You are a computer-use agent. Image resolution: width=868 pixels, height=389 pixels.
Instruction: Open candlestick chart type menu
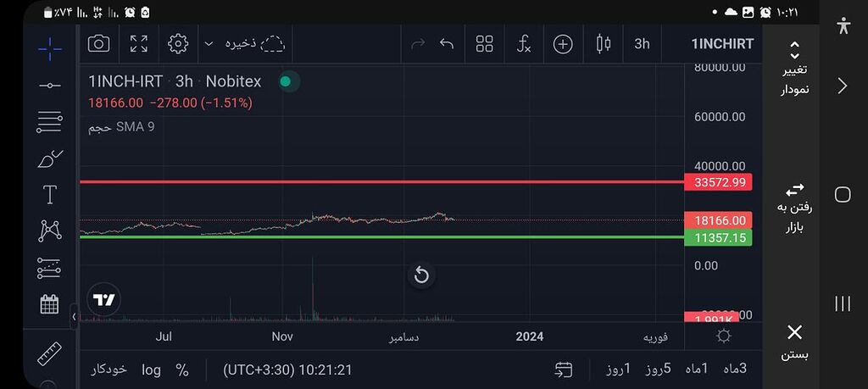[x=604, y=44]
